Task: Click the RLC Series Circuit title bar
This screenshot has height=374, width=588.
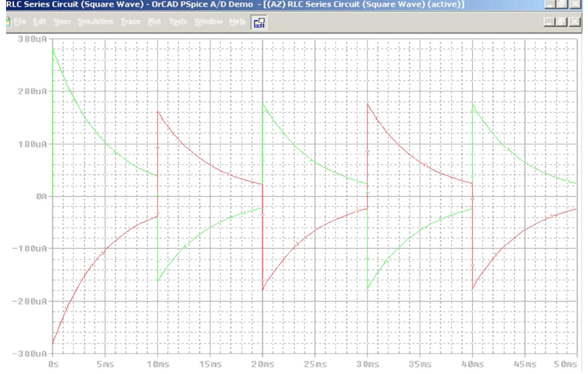Action: [x=135, y=5]
